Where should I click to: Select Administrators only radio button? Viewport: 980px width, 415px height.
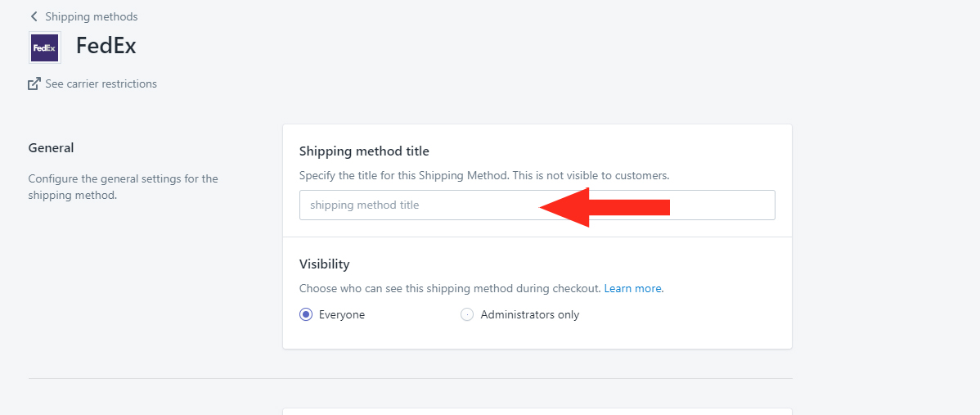point(467,314)
